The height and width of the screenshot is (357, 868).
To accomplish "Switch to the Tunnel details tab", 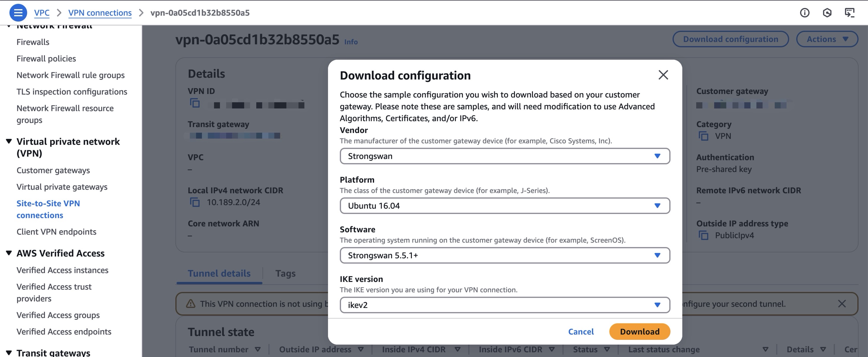I will [x=219, y=273].
